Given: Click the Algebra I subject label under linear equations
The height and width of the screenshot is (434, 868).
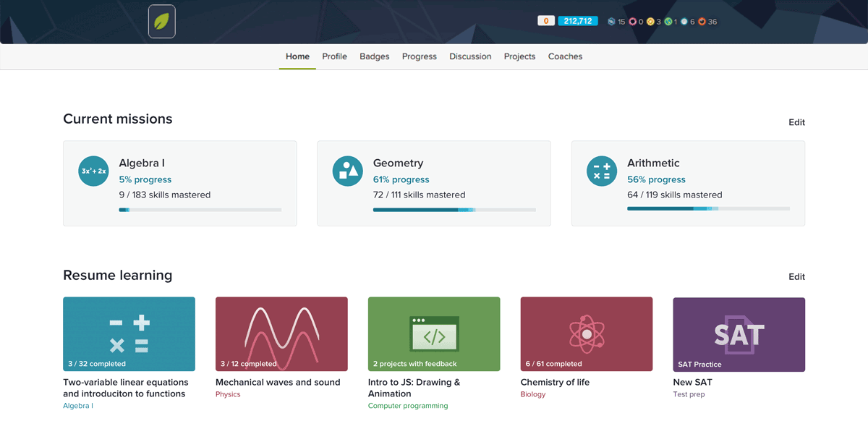Looking at the screenshot, I should [x=78, y=406].
